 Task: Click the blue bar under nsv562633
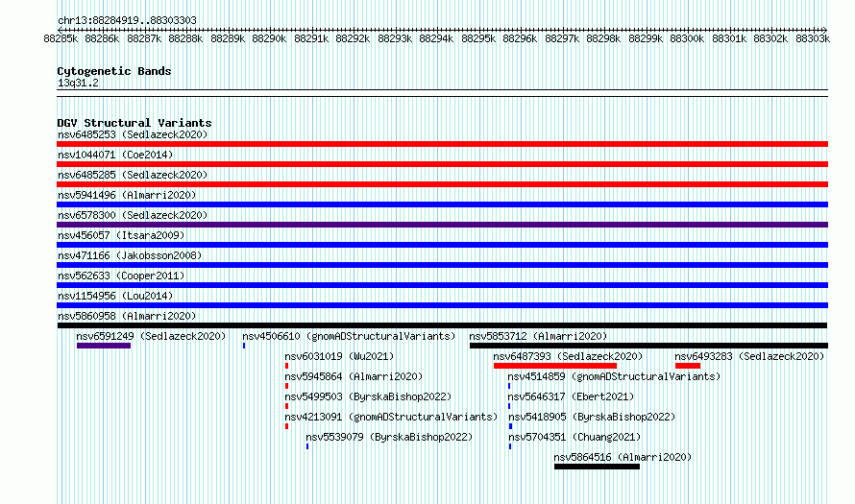tap(442, 285)
